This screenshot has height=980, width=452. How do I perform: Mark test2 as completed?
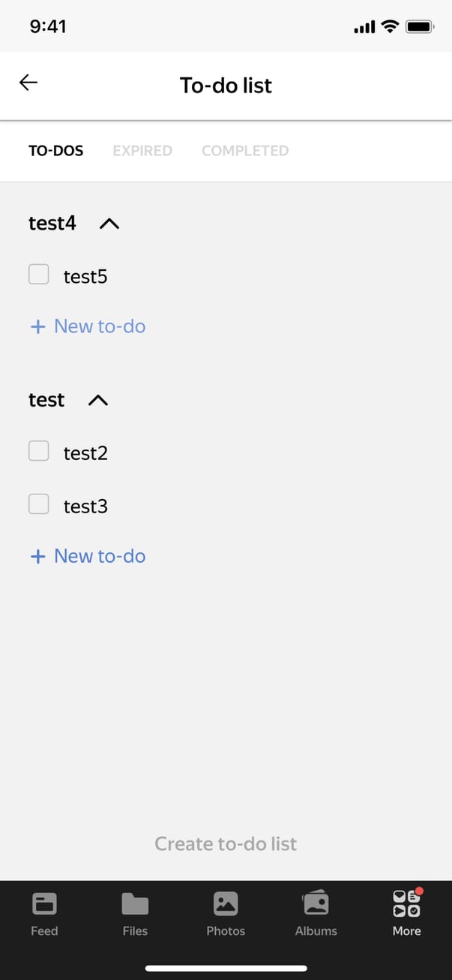point(39,451)
